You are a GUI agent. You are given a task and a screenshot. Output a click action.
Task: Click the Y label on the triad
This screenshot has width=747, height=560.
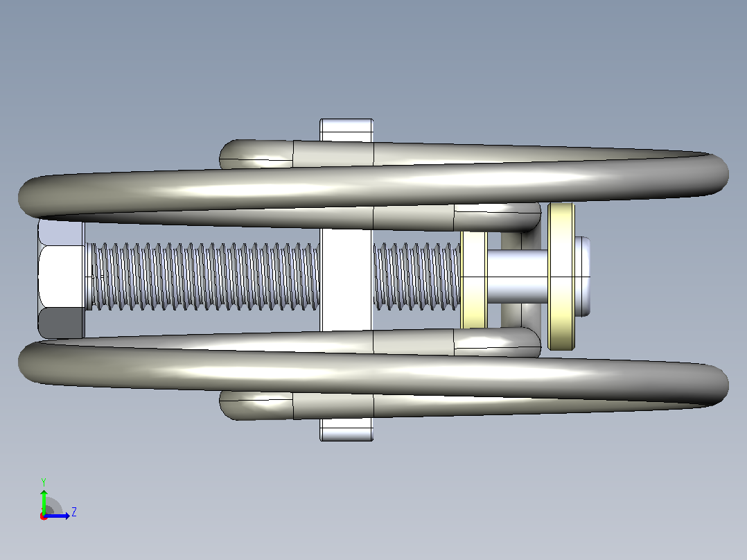pos(44,482)
